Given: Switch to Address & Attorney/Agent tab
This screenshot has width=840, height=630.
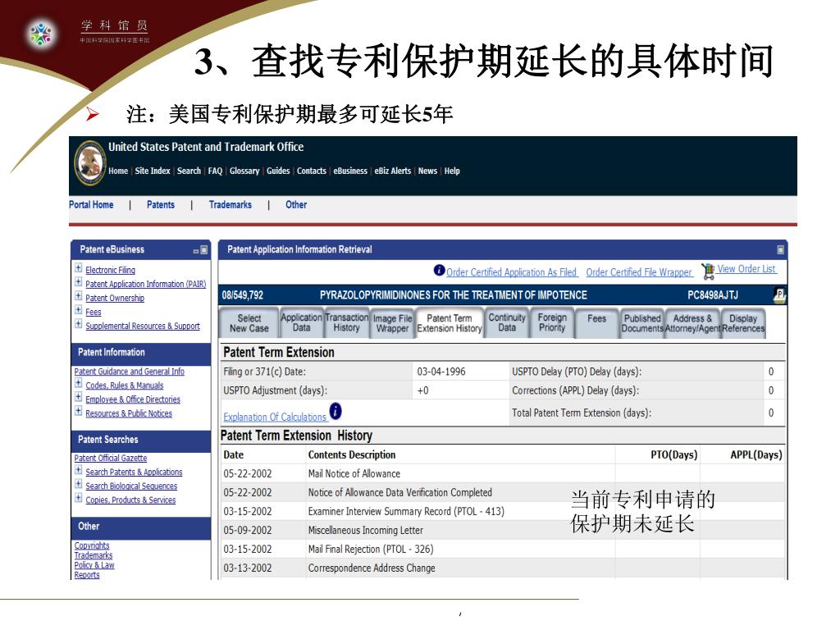Looking at the screenshot, I should pos(692,323).
